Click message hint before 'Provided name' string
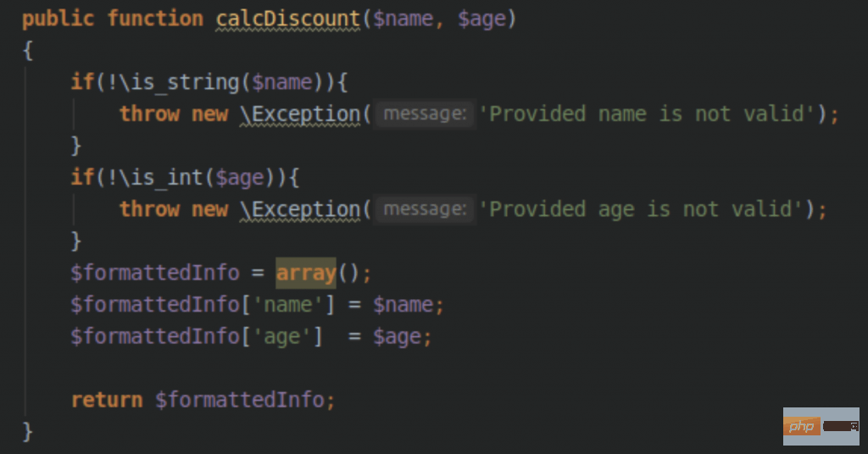The image size is (868, 454). (426, 113)
